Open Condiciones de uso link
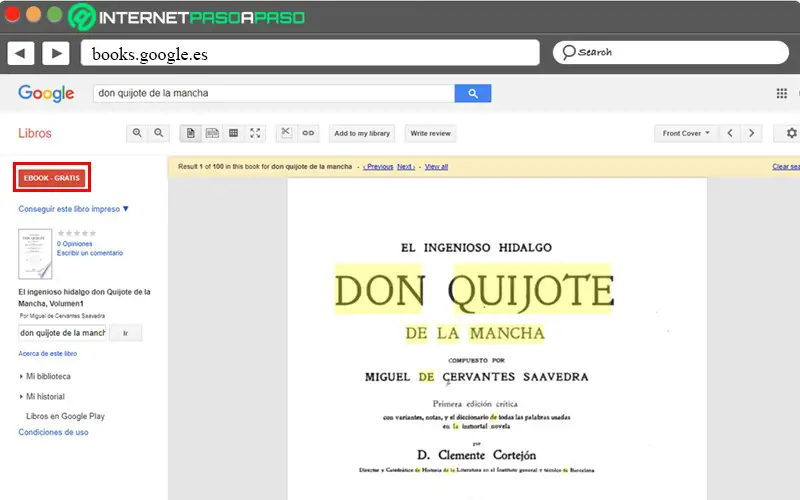The image size is (800, 500). 53,432
